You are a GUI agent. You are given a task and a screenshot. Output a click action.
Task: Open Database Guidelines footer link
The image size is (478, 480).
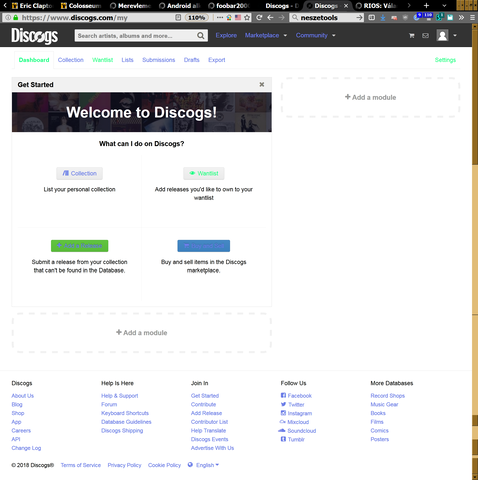126,422
